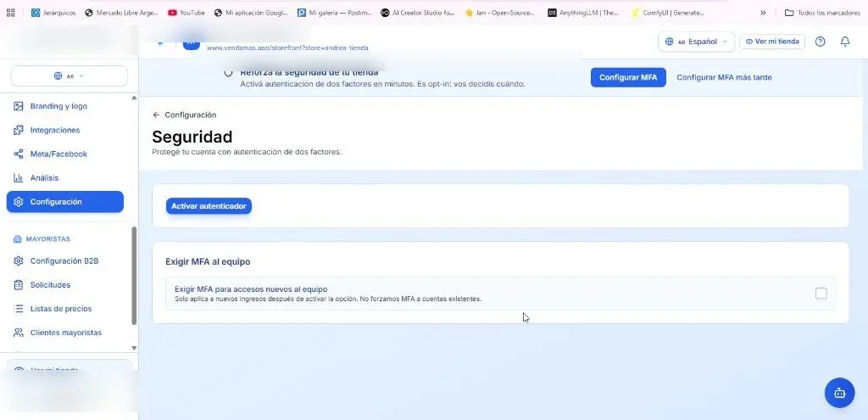The width and height of the screenshot is (868, 420).
Task: Click the Configuración gear icon in sidebar
Action: pyautogui.click(x=19, y=202)
